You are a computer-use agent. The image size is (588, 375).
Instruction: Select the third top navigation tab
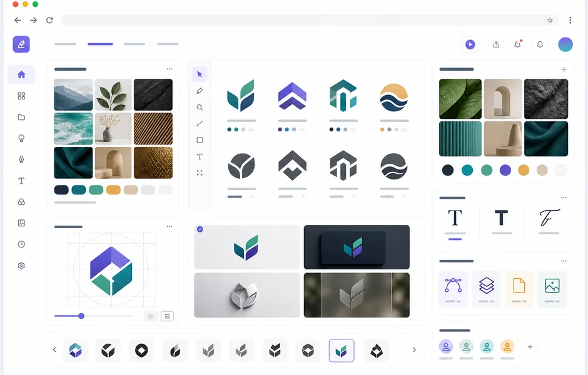tap(134, 44)
